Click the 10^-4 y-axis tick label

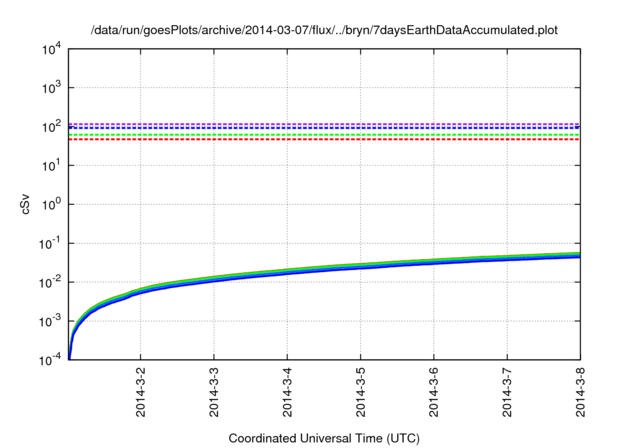tap(51, 359)
